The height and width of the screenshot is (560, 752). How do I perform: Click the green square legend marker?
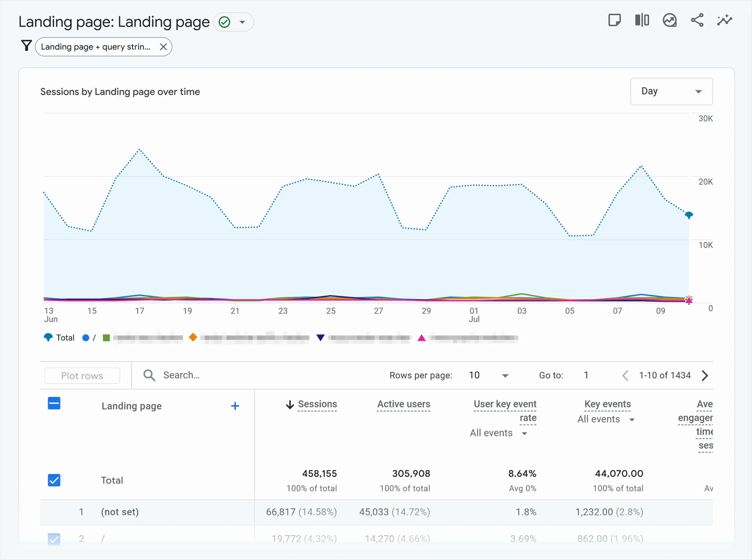click(x=106, y=337)
